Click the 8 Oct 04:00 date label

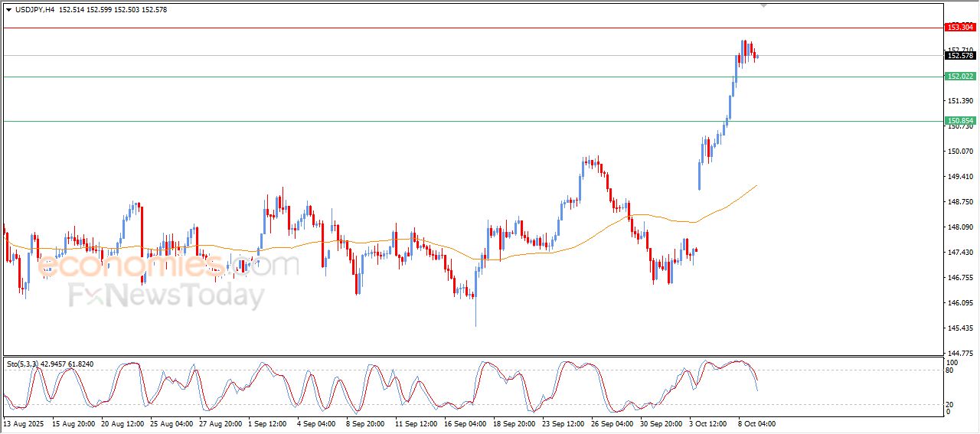point(757,423)
